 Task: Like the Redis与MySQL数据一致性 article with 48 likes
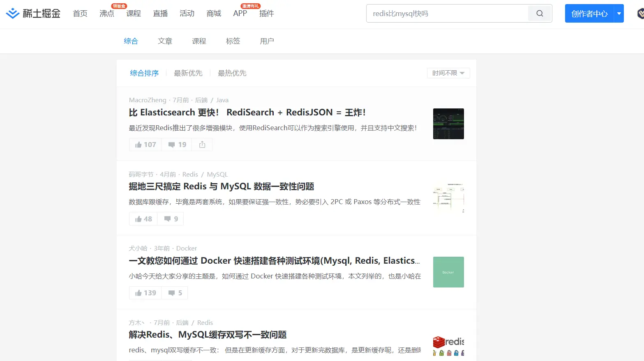[x=143, y=219]
